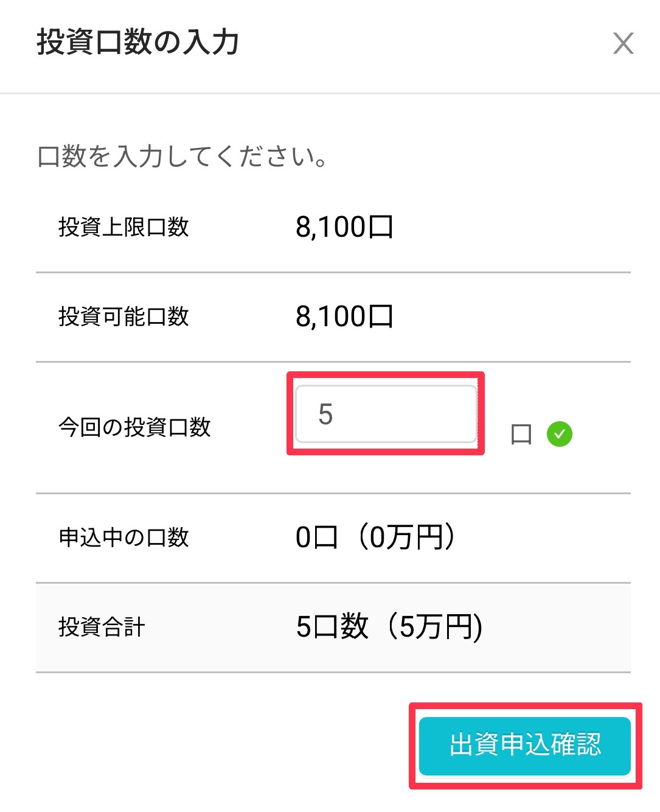Select the 投資上限口数 label

123,227
